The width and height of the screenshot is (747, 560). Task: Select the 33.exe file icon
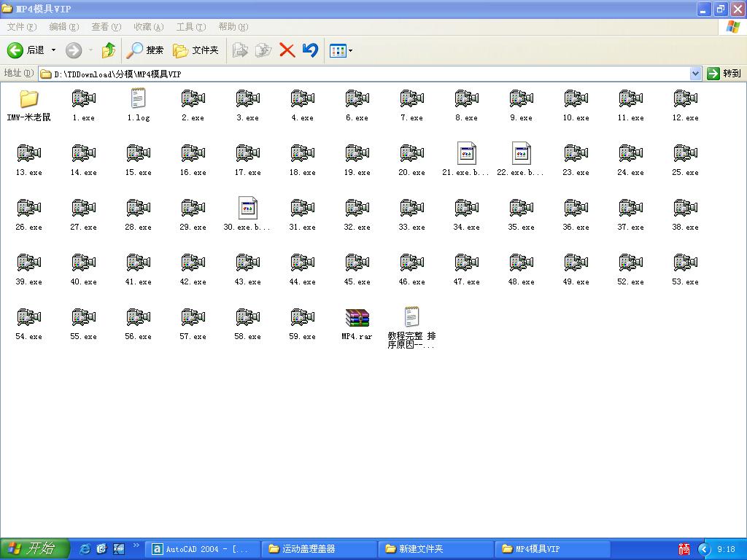coord(411,208)
